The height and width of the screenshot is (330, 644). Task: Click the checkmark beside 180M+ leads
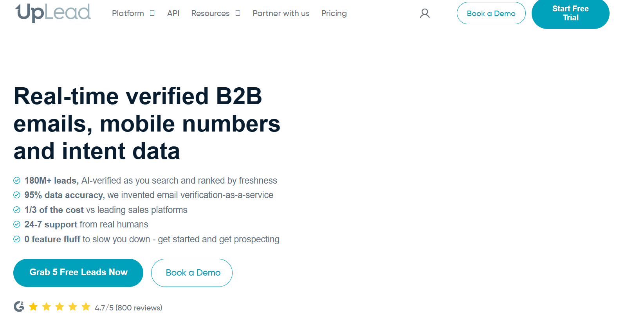tap(17, 180)
